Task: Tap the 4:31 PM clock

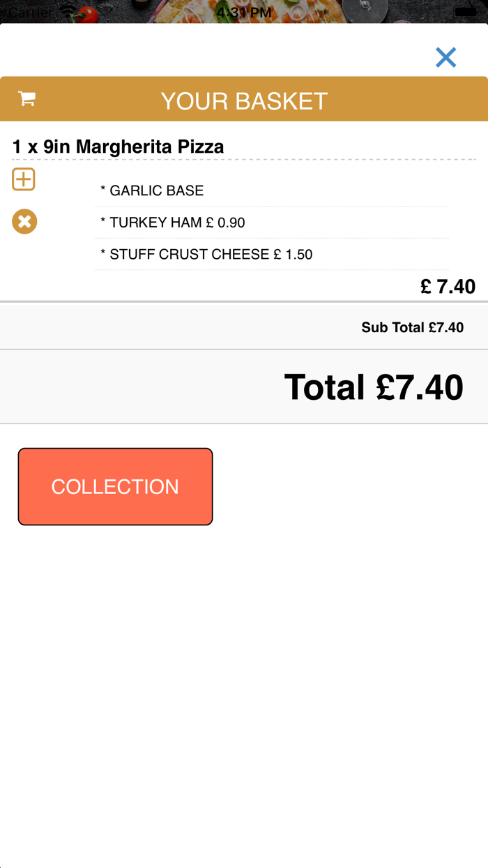Action: point(244,12)
